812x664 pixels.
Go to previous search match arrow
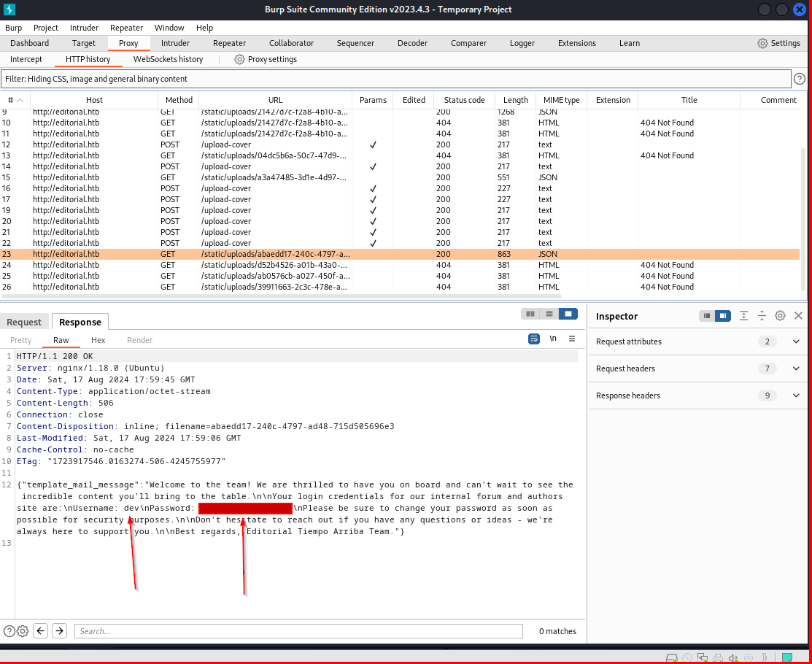coord(40,631)
